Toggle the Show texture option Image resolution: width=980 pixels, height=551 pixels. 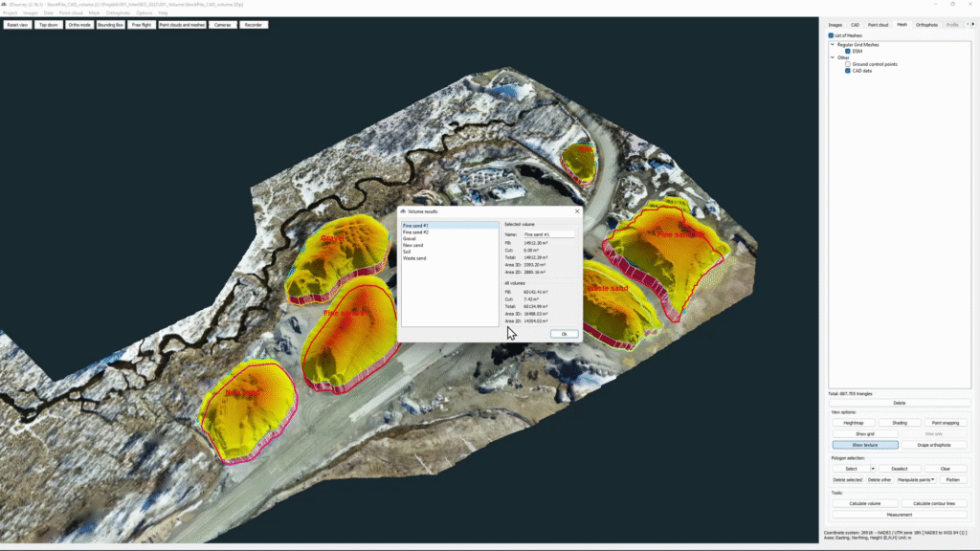coord(865,445)
